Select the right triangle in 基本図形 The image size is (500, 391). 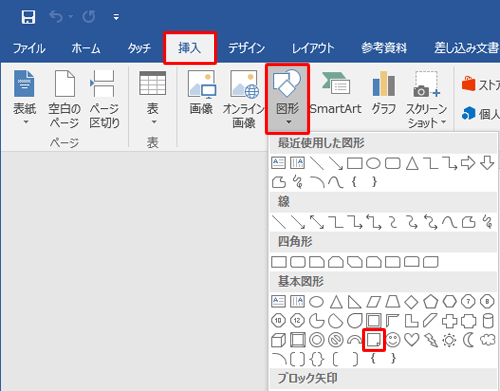pos(354,302)
